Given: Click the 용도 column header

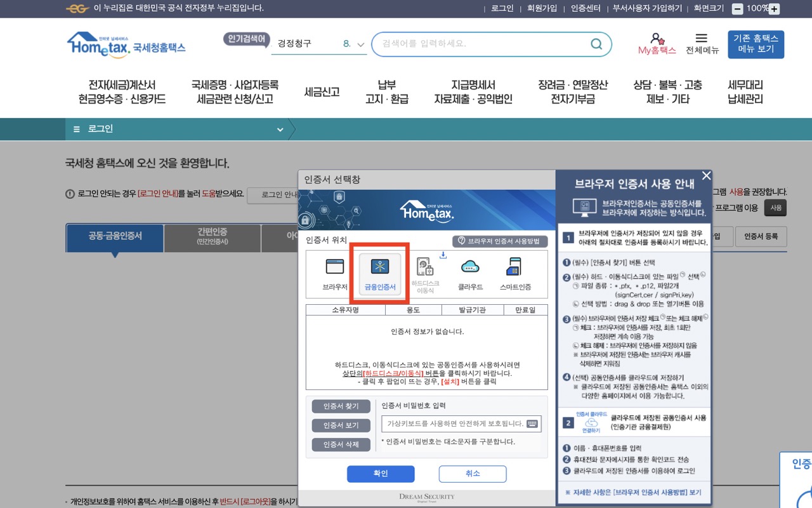Looking at the screenshot, I should click(x=413, y=310).
